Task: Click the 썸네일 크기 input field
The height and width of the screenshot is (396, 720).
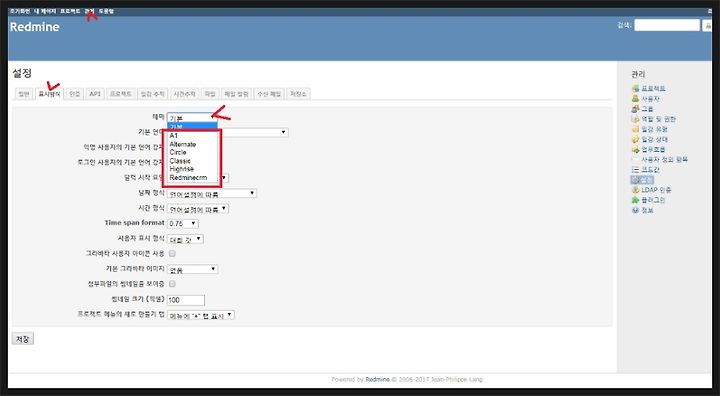Action: point(186,300)
